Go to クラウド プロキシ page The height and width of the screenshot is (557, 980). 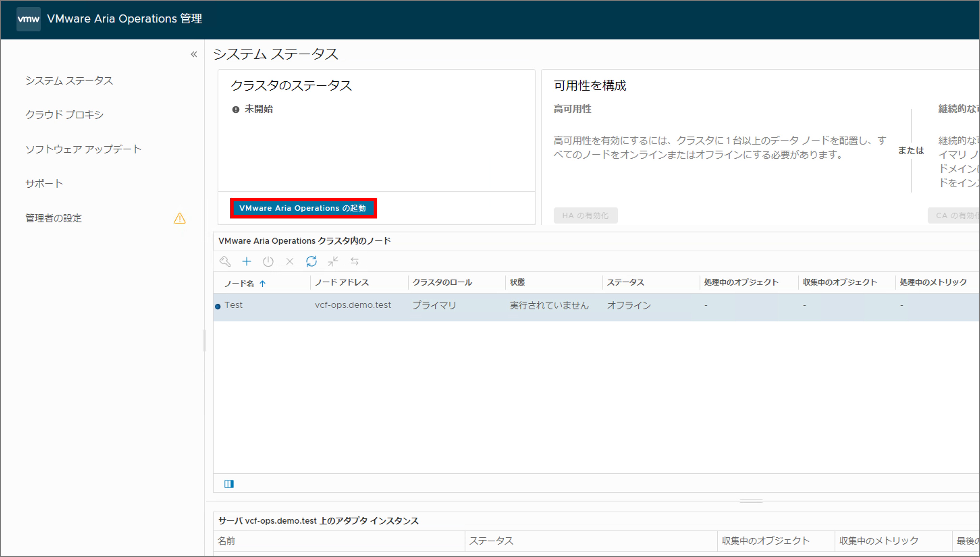[64, 114]
